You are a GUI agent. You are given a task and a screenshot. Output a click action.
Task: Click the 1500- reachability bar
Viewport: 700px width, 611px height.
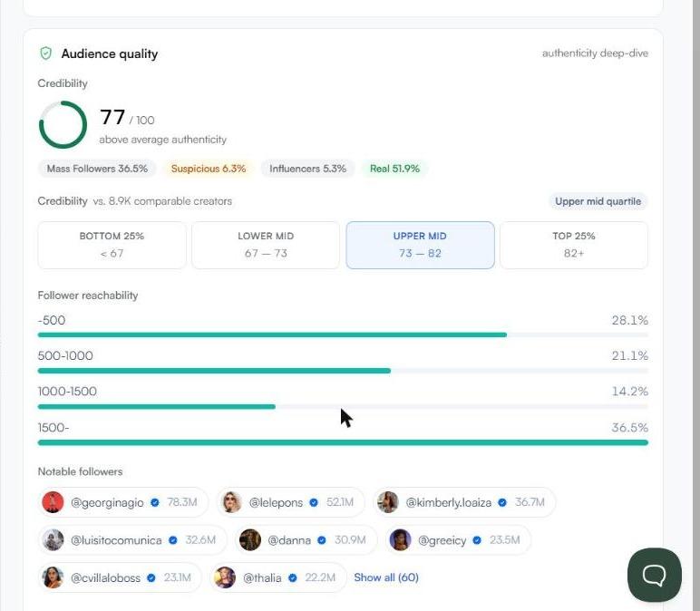[x=343, y=442]
